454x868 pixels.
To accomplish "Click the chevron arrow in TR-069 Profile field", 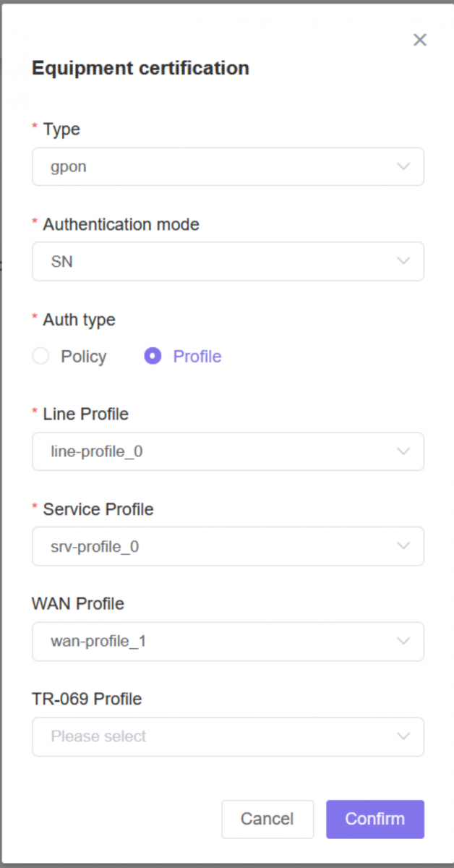I will (403, 736).
